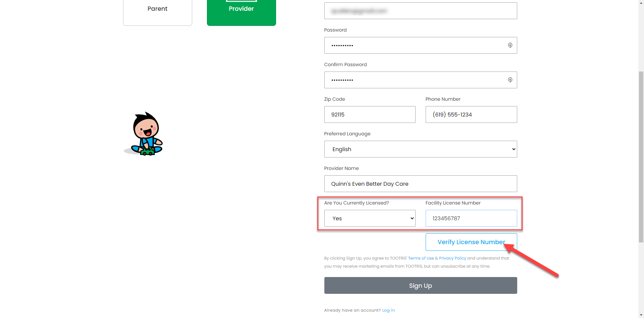Edit the Facility License Number field
The image size is (644, 318).
coord(471,218)
